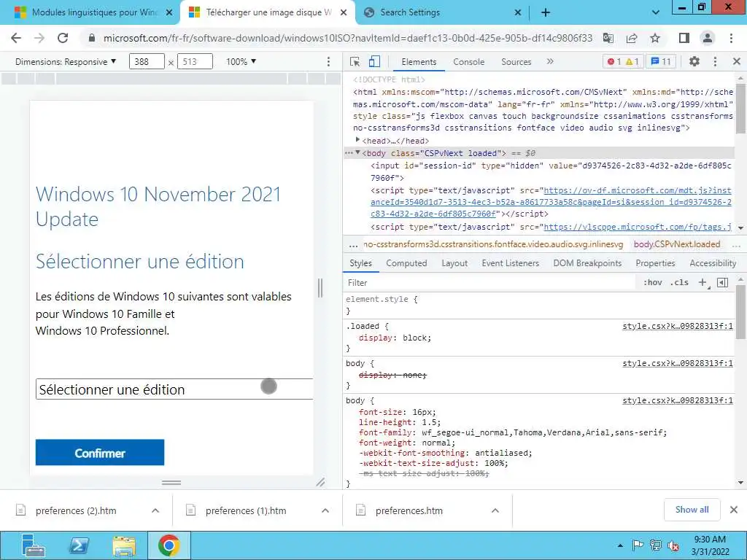The image size is (747, 560).
Task: Open PowerShell from taskbar
Action: click(x=79, y=545)
